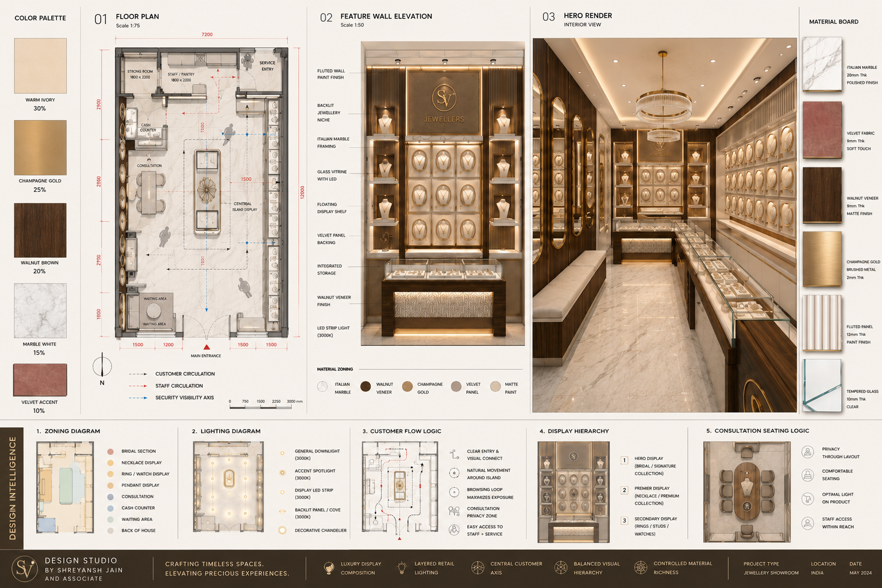The image size is (882, 588).
Task: Click the "JEWELLERY SHOWROOM" project type text
Action: tap(771, 573)
